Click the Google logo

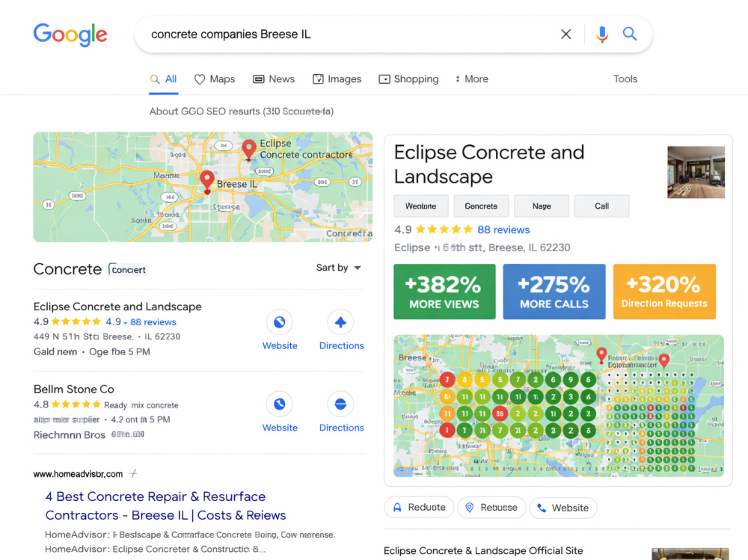70,35
